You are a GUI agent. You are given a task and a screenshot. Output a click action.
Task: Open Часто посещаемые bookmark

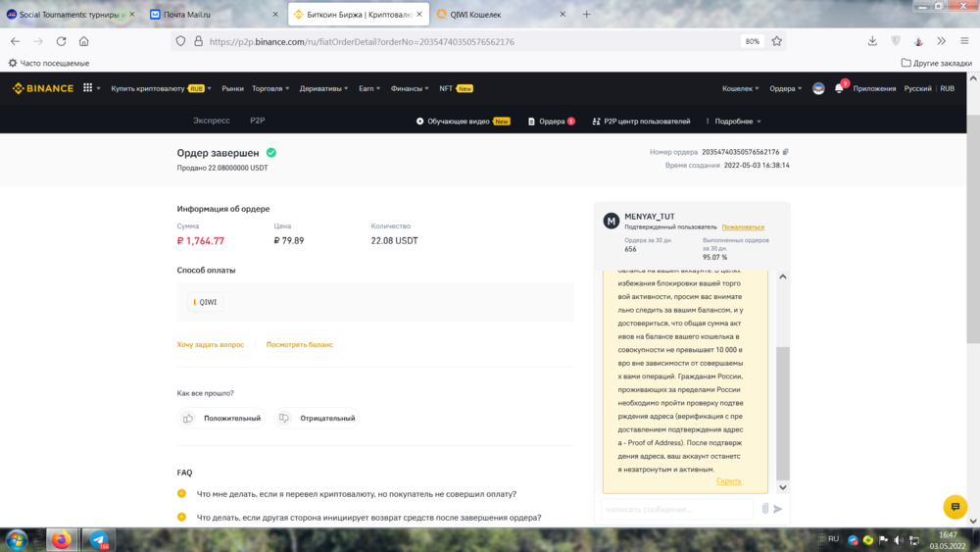(x=49, y=63)
